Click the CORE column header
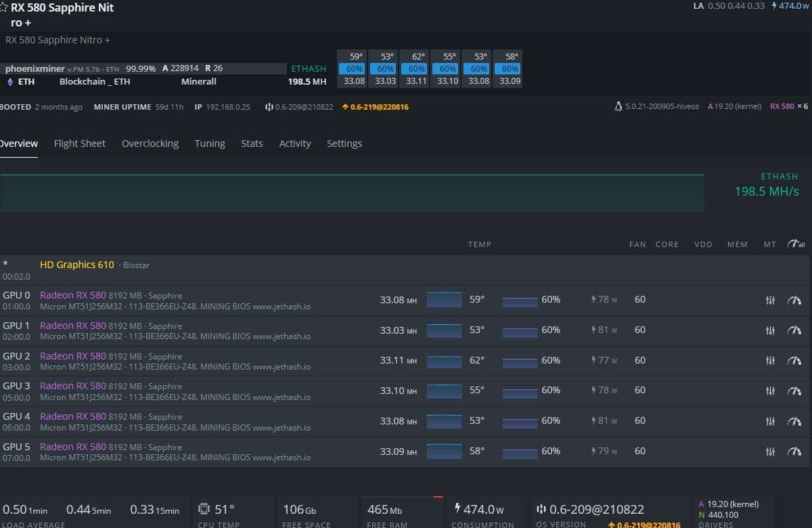This screenshot has height=528, width=812. coord(667,244)
